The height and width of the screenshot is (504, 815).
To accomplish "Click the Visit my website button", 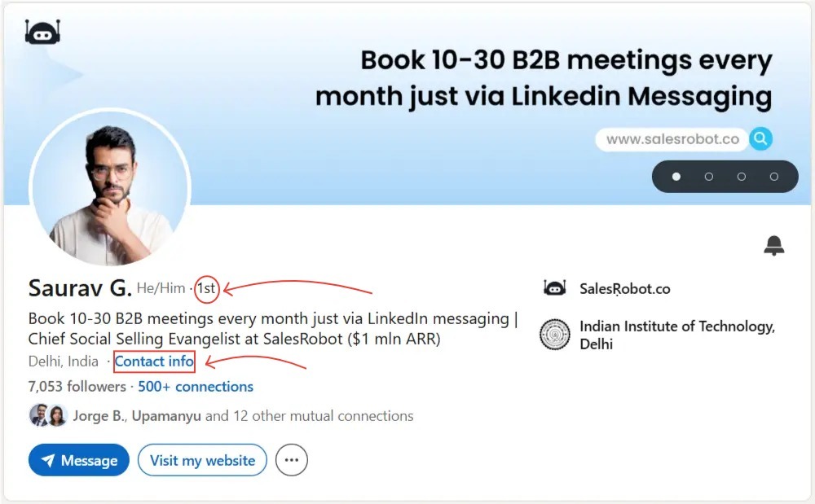I will coord(202,460).
